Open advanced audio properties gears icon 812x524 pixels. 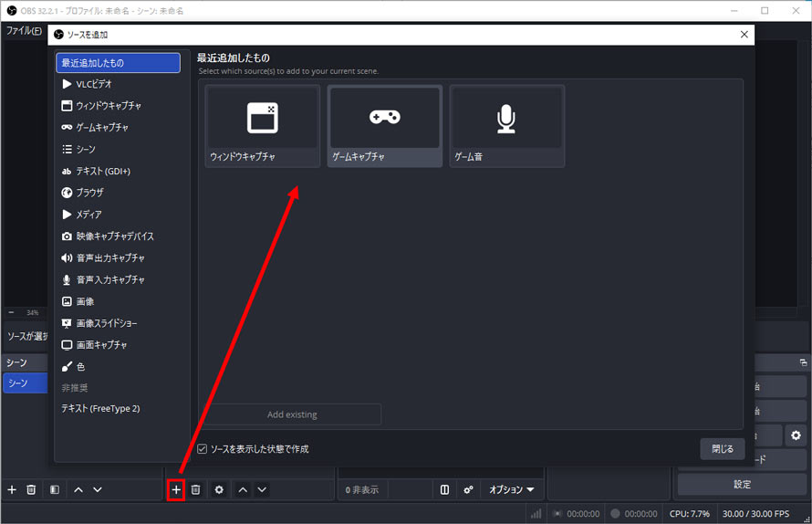[x=468, y=490]
